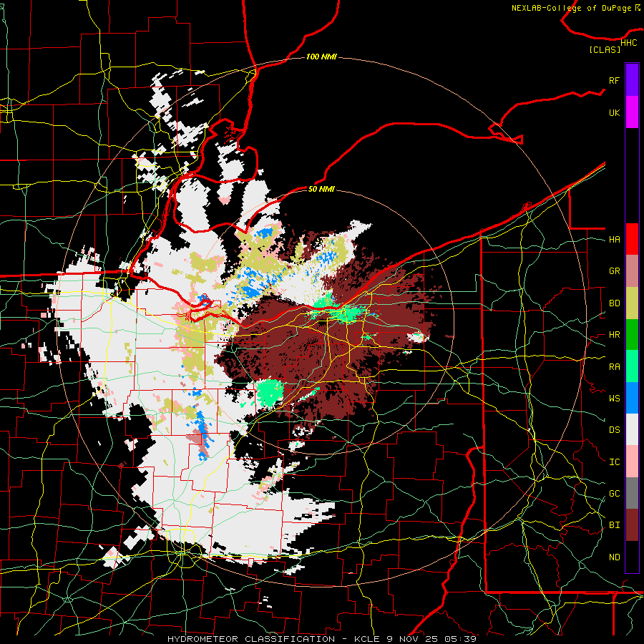Click the HYDROMETEOR CLASSIFICATION title text
The height and width of the screenshot is (644, 644).
click(251, 639)
